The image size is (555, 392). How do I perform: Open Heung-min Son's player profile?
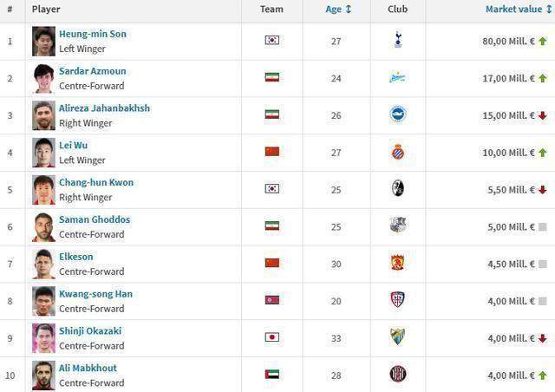tap(93, 34)
